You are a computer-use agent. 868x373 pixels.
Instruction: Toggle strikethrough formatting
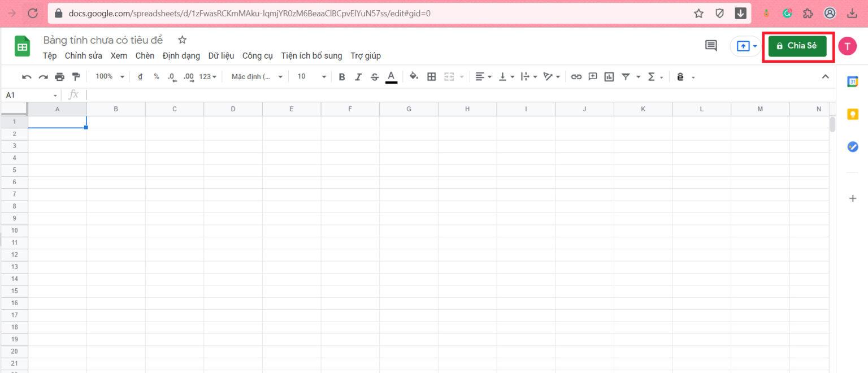click(x=375, y=77)
